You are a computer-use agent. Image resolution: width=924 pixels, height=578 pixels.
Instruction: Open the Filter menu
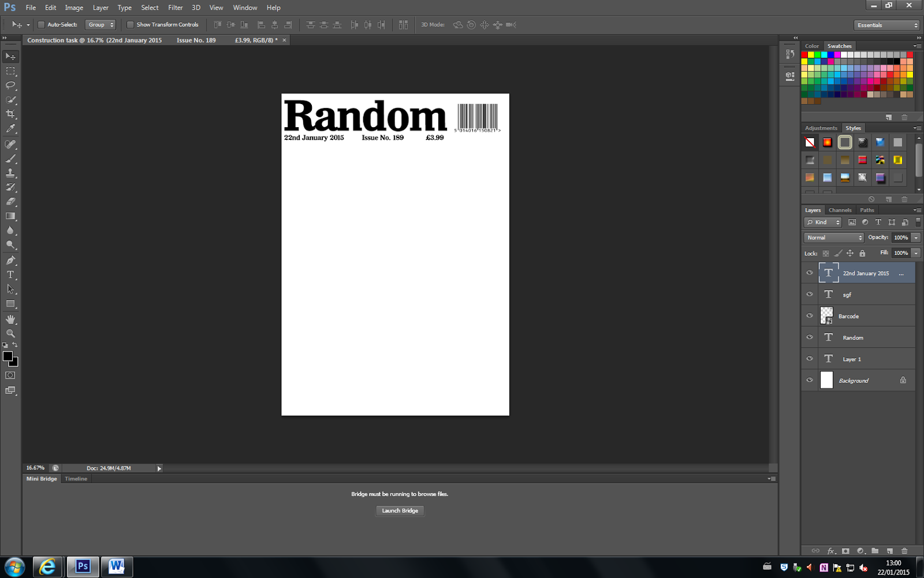coord(176,8)
